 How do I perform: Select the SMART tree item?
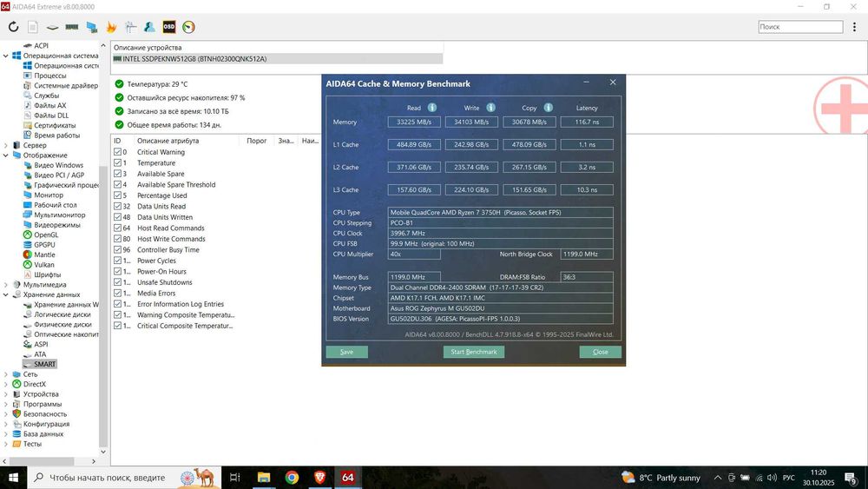39,365
